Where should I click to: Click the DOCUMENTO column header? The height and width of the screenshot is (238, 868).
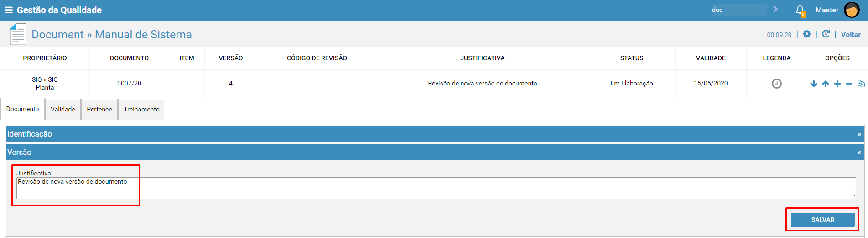tap(129, 58)
